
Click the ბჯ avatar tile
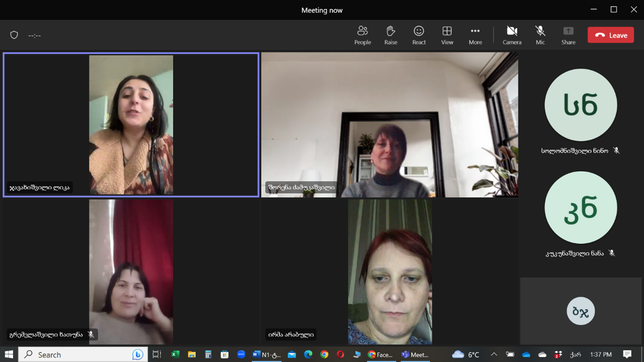tap(581, 311)
